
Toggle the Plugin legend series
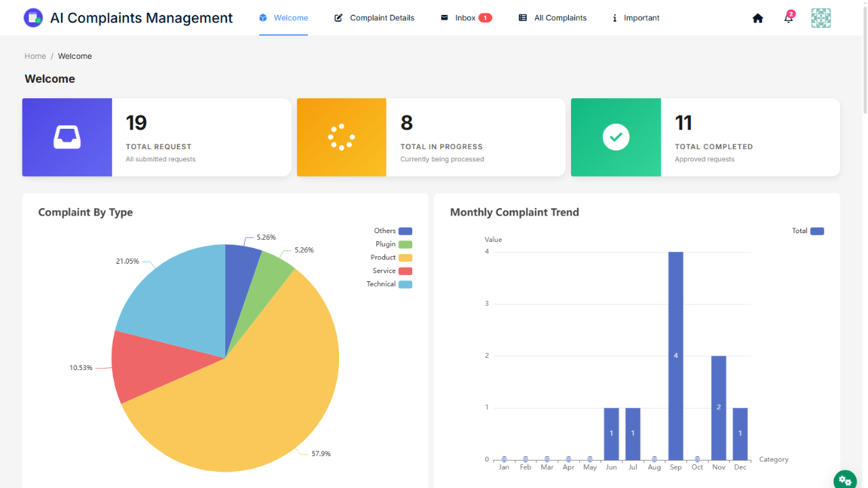pyautogui.click(x=393, y=244)
